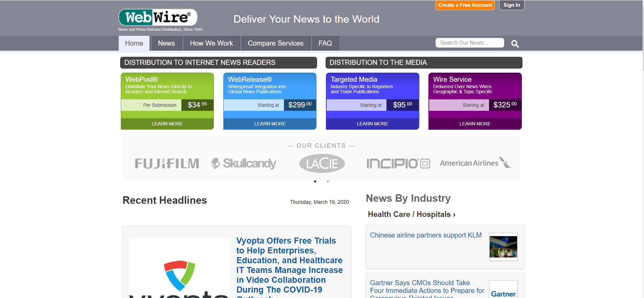Click the Distribution to the Media header
The image size is (644, 298).
424,63
